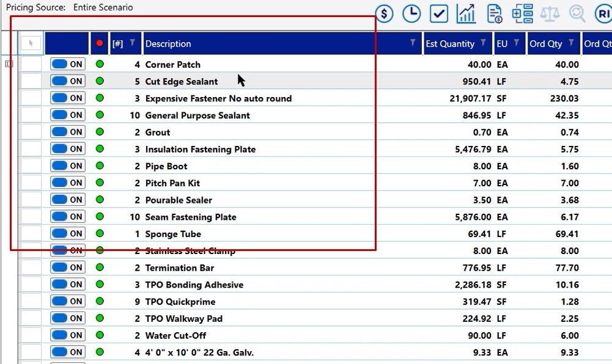Click the RI circle icon
This screenshot has width=612, height=364.
603,13
